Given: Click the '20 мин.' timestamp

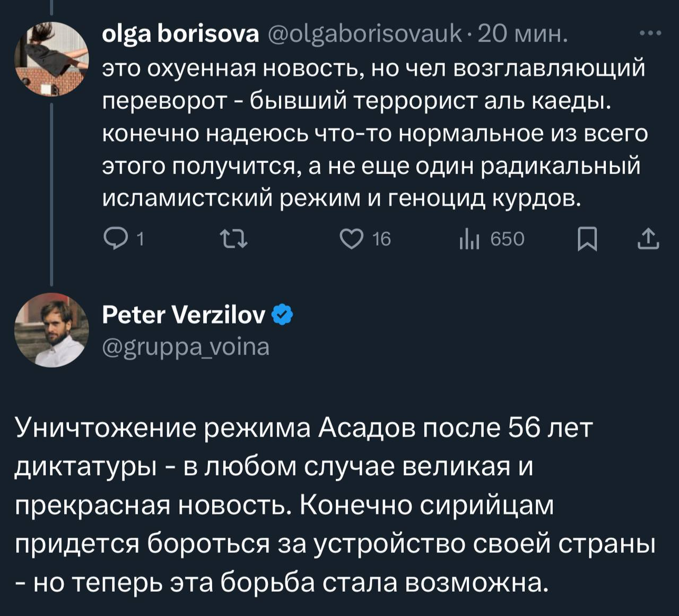Looking at the screenshot, I should point(523,34).
